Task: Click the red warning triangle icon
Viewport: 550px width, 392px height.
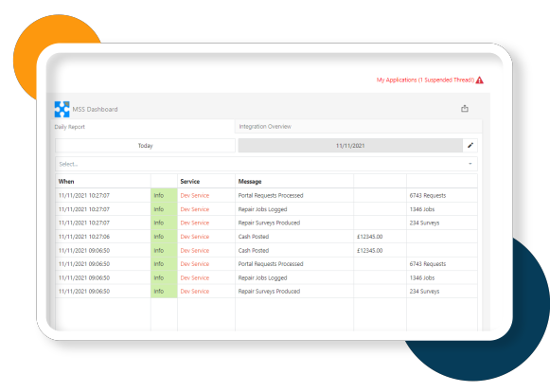Action: pos(480,80)
